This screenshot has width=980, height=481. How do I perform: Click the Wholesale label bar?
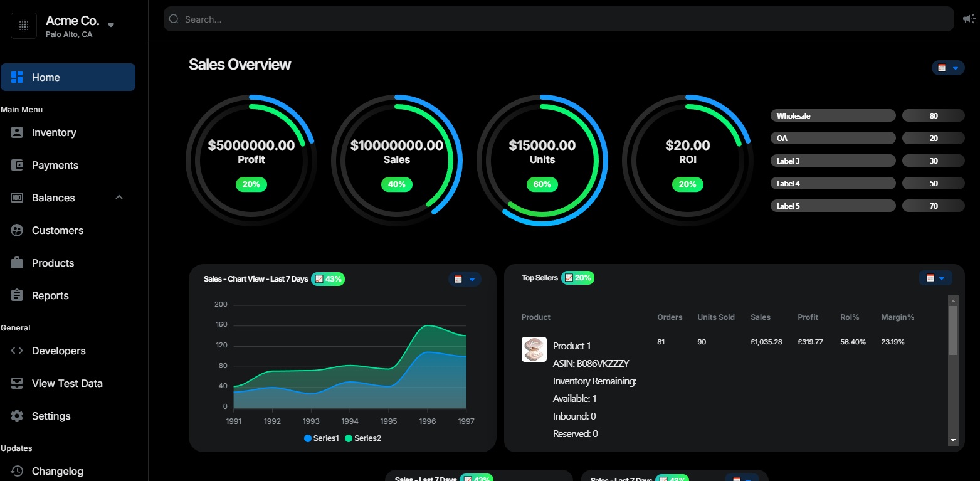833,115
